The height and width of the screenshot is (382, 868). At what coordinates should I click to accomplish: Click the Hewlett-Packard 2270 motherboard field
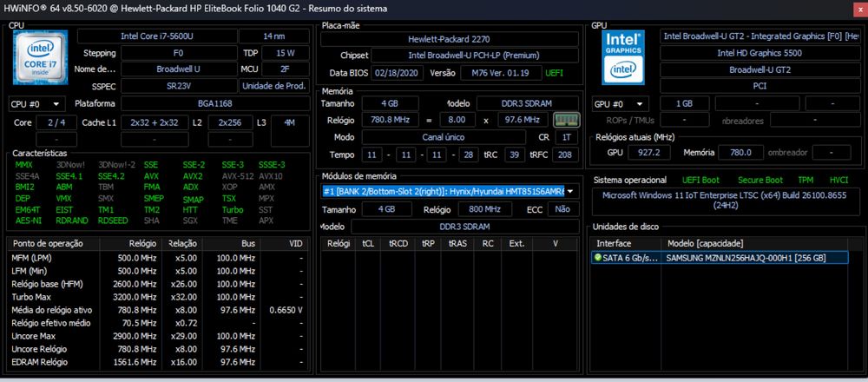(450, 39)
